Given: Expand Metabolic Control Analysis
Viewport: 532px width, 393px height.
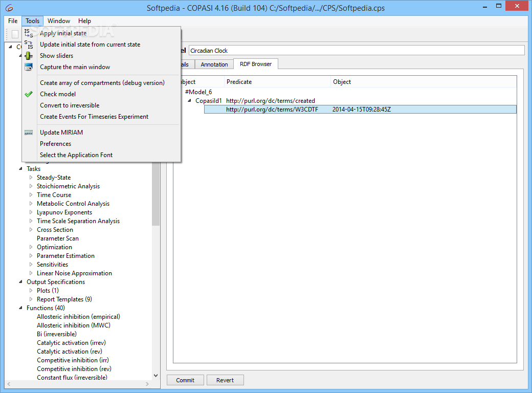Looking at the screenshot, I should (x=31, y=204).
